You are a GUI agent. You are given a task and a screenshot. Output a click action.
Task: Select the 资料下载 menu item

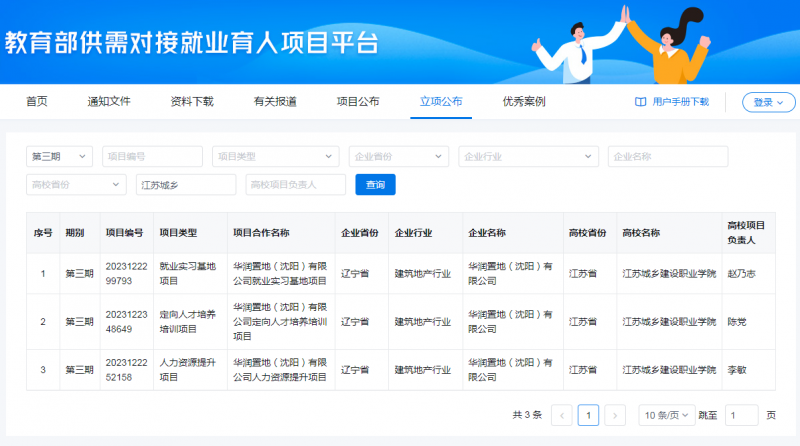click(192, 102)
